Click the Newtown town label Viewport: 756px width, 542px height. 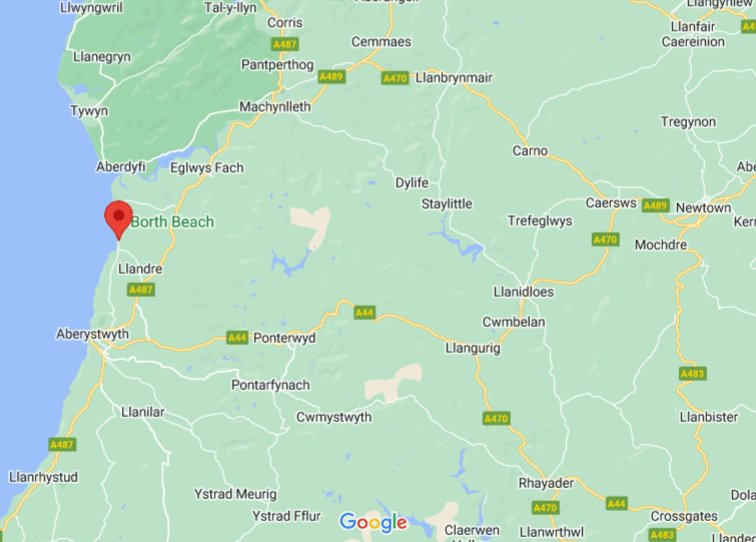coord(703,208)
